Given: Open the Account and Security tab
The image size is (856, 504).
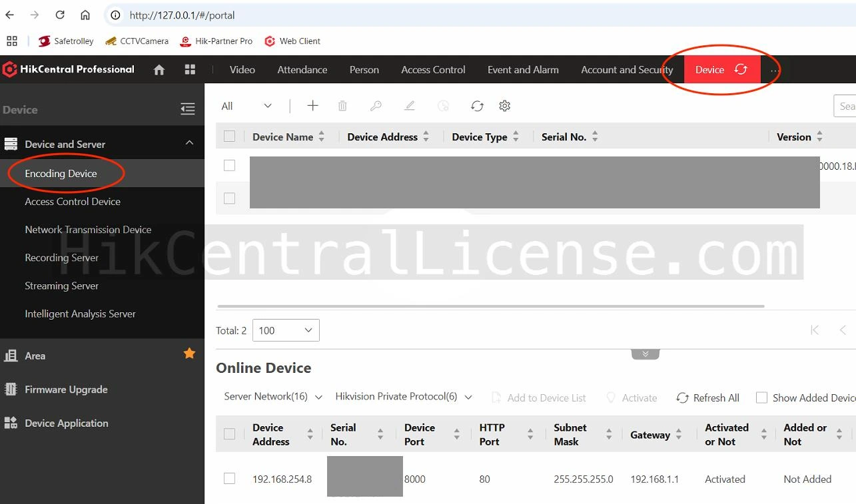Looking at the screenshot, I should point(627,69).
